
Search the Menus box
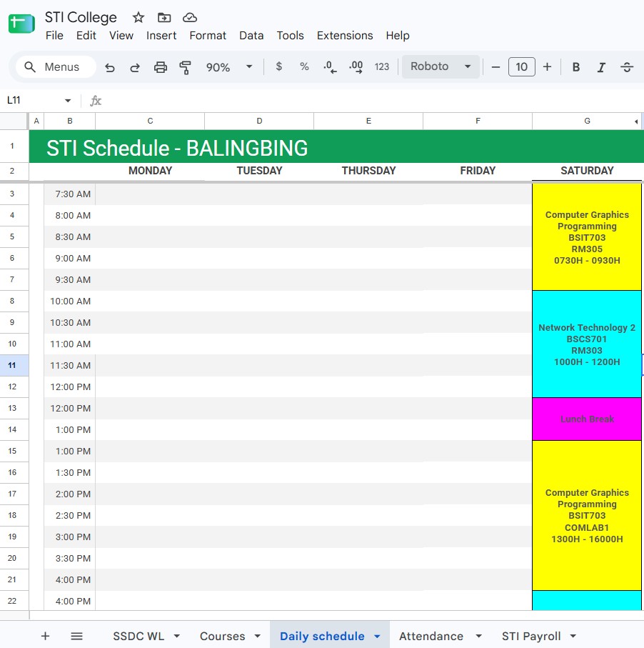tap(56, 67)
